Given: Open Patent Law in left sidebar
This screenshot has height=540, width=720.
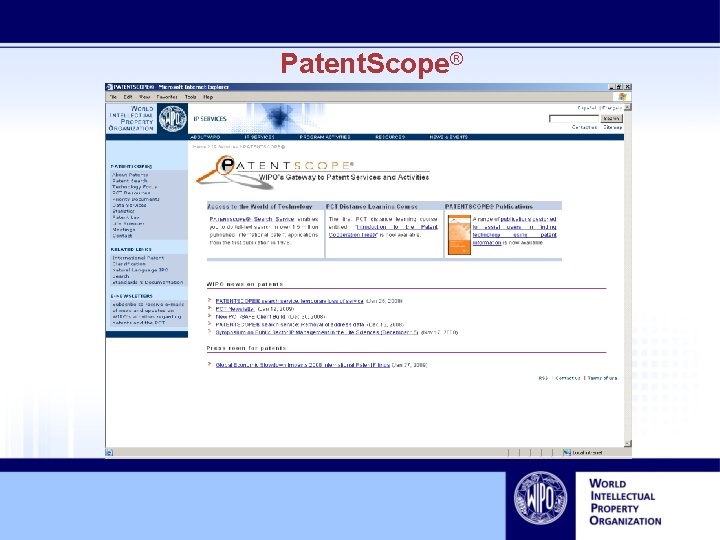Looking at the screenshot, I should click(126, 218).
